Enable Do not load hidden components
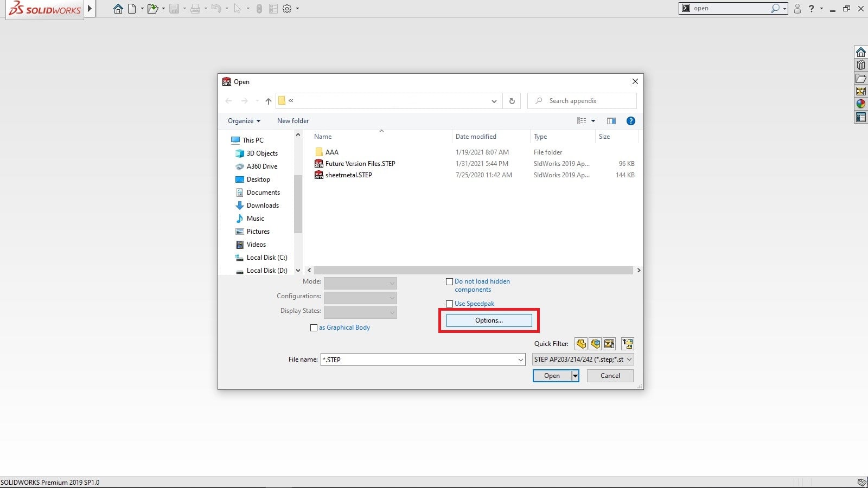Viewport: 868px width, 488px height. coord(449,282)
